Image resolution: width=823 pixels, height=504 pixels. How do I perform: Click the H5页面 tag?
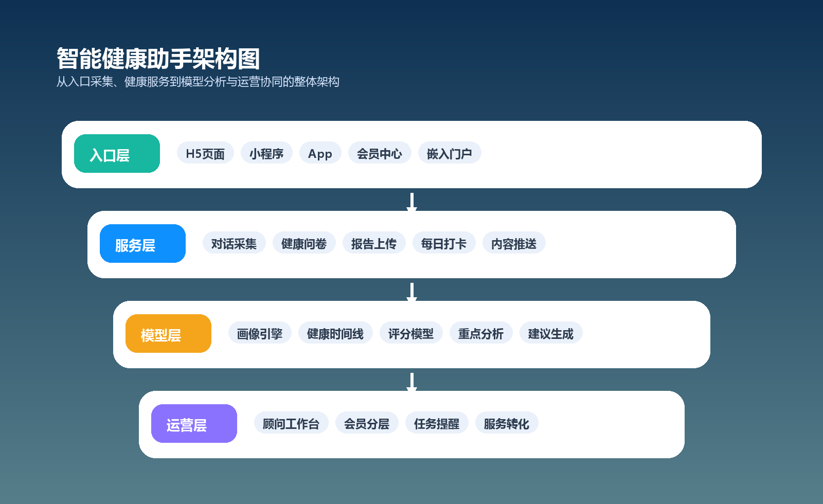(x=205, y=153)
